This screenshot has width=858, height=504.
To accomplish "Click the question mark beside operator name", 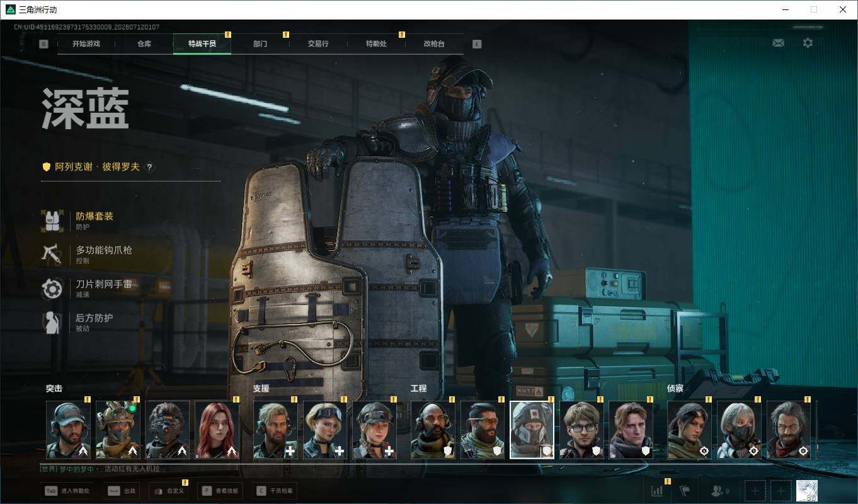I will (149, 167).
